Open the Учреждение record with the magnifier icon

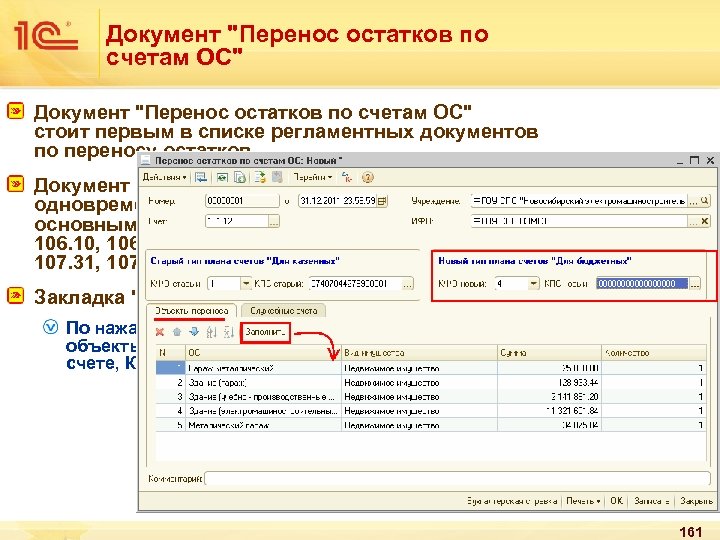tap(705, 201)
